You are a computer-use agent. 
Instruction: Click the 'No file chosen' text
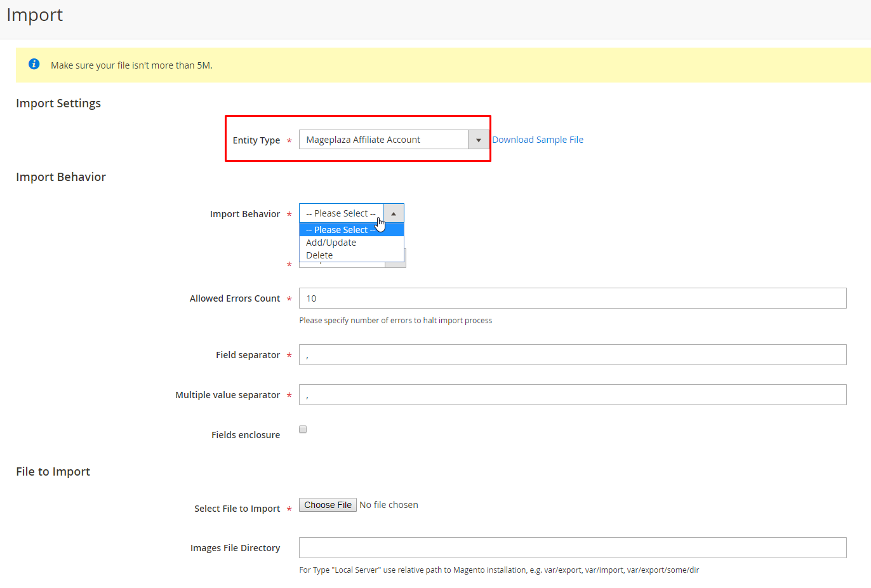[x=389, y=505]
